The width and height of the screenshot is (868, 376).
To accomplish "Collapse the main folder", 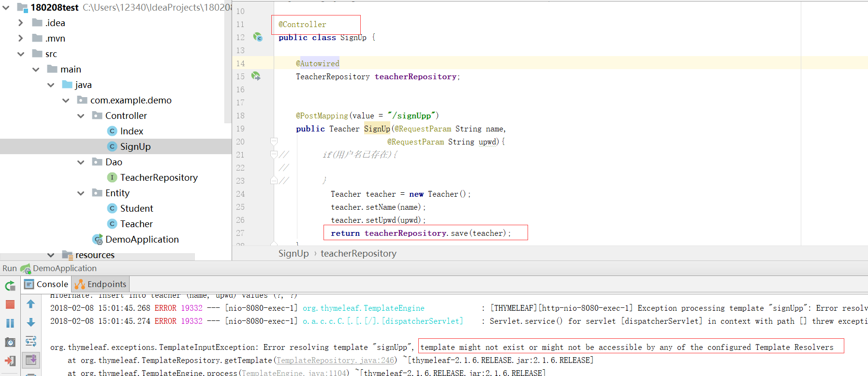I will pos(36,69).
